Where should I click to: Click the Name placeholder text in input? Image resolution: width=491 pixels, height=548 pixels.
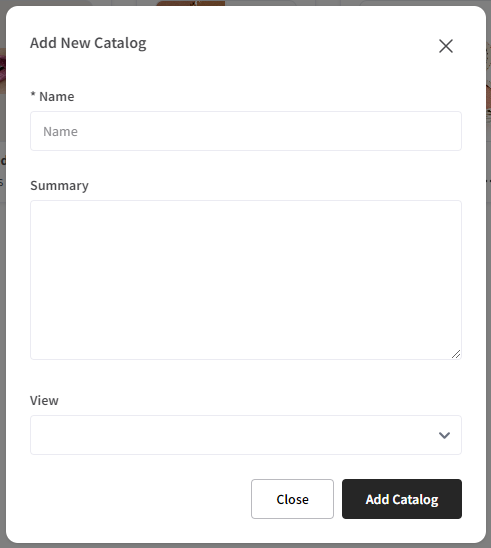[60, 132]
